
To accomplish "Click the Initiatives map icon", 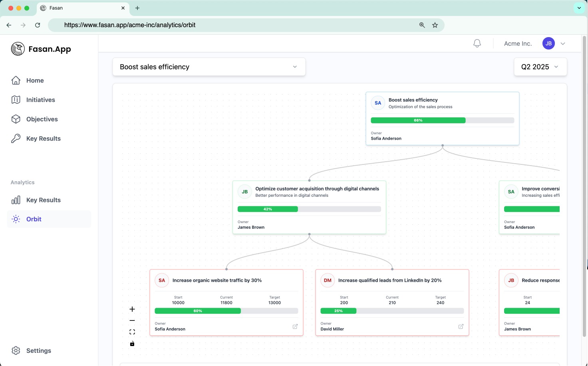I will [16, 100].
